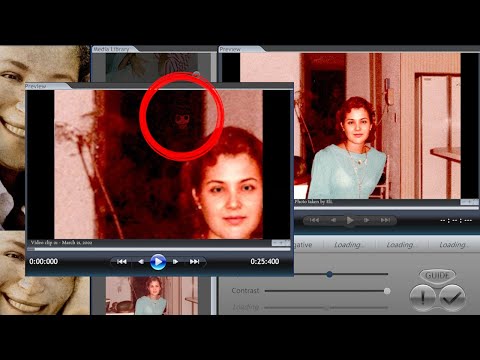Step back one frame in front Preview player
The height and width of the screenshot is (360, 480).
coord(141,262)
